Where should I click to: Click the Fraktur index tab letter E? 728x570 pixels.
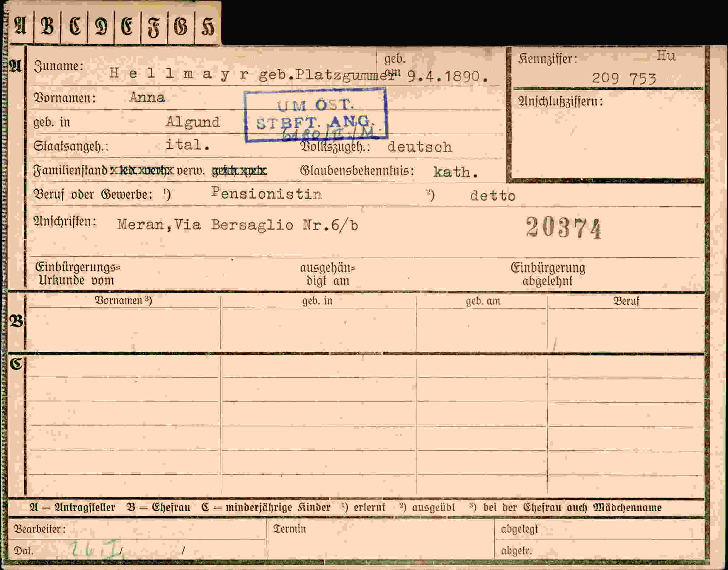coord(127,26)
